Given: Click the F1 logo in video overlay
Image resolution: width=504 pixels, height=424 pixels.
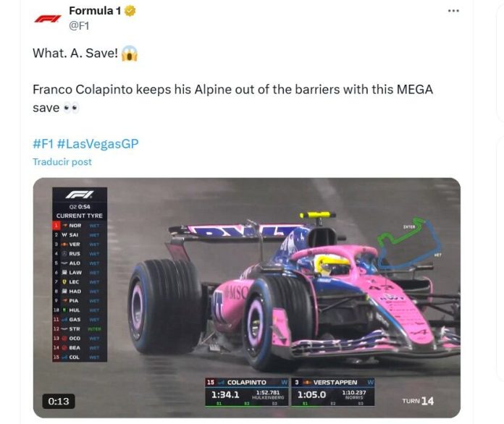Looking at the screenshot, I should (80, 195).
